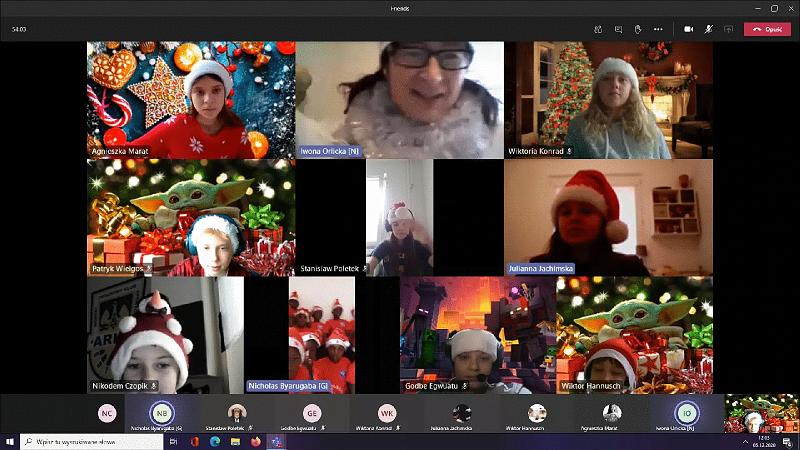The width and height of the screenshot is (800, 450).
Task: Open the share content tray
Action: coord(727,29)
